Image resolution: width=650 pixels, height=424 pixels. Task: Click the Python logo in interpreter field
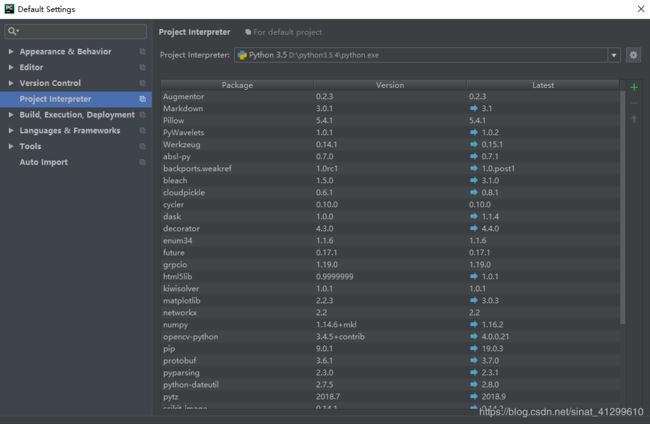click(242, 55)
